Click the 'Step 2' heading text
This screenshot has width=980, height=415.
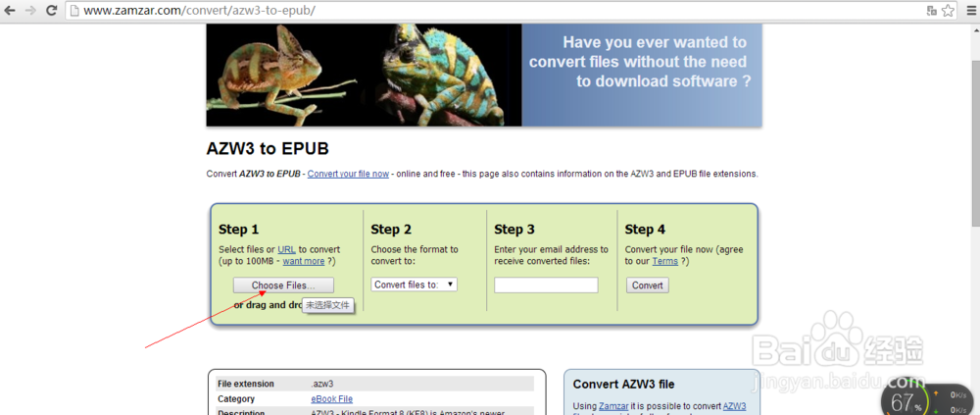[391, 230]
